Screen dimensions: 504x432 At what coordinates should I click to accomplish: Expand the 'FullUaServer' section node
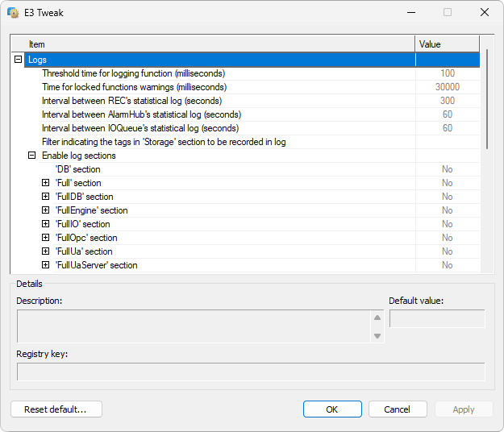(x=46, y=265)
